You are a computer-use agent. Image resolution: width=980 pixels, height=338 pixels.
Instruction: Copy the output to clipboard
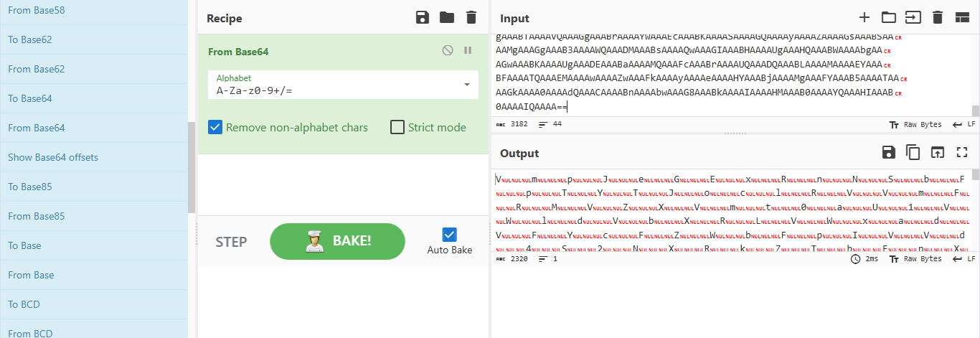pyautogui.click(x=913, y=152)
